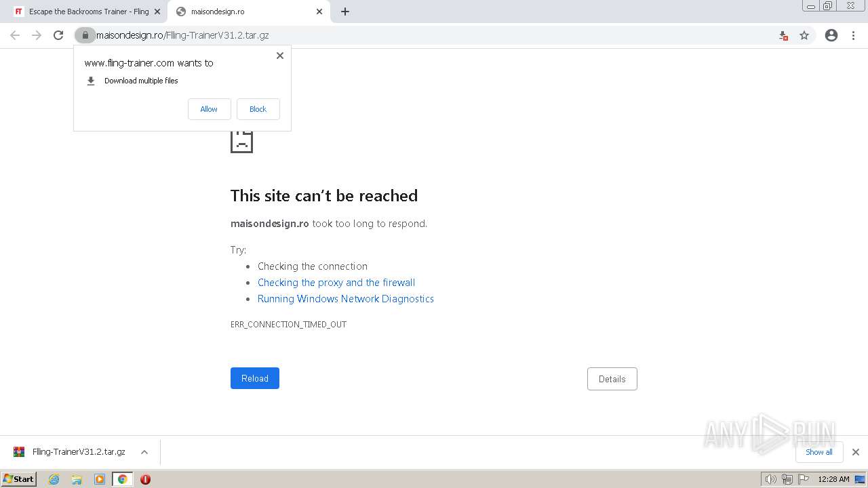
Task: Allow downloading multiple files
Action: coord(209,109)
